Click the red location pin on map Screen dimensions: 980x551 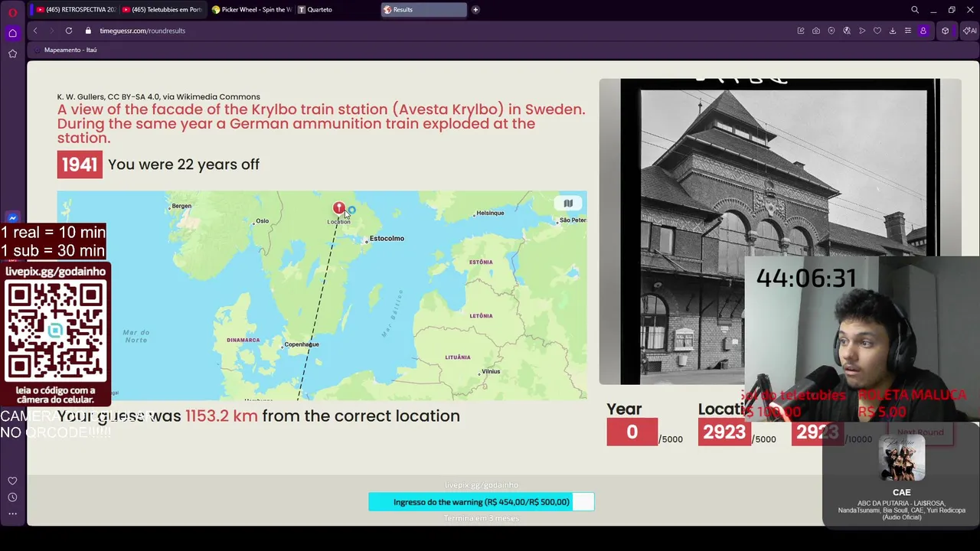point(338,208)
